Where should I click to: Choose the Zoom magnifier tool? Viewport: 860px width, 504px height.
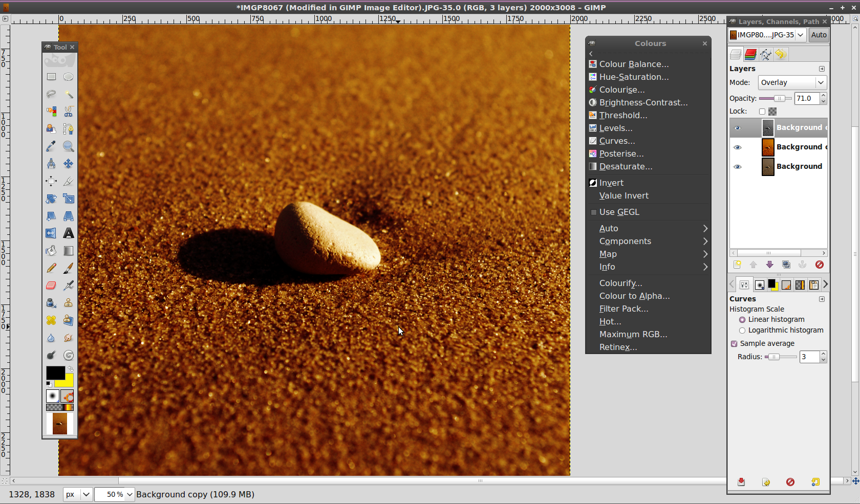[68, 146]
